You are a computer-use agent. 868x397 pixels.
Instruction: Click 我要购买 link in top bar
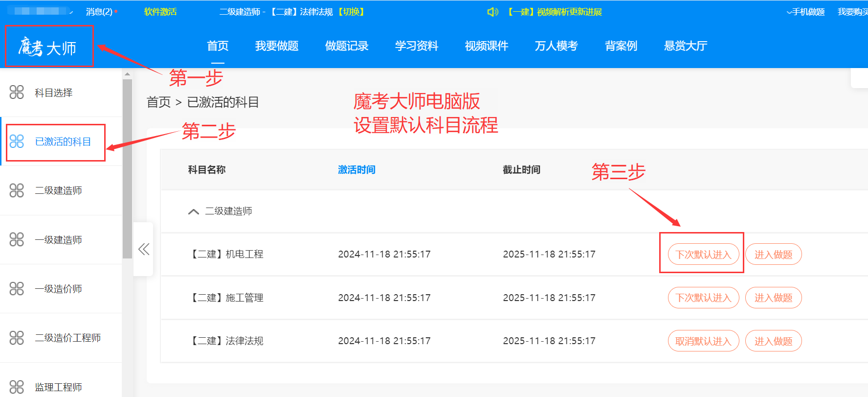(x=852, y=12)
